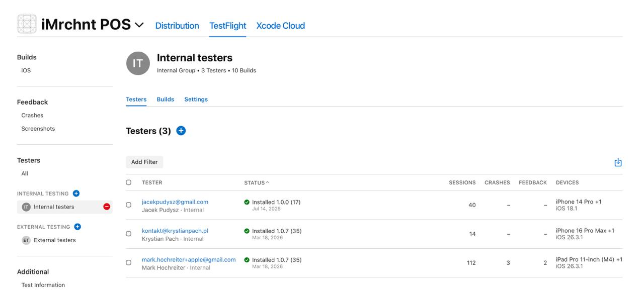Viewport: 644px width, 291px height.
Task: Click the crashes count 3 for Mark Hochreiter
Action: coord(508,263)
